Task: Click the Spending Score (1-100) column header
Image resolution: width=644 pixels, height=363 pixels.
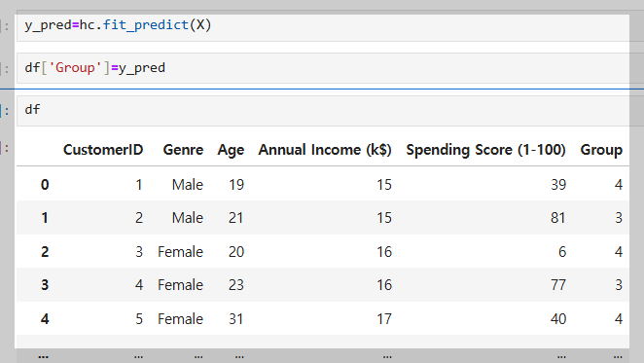Action: point(485,150)
